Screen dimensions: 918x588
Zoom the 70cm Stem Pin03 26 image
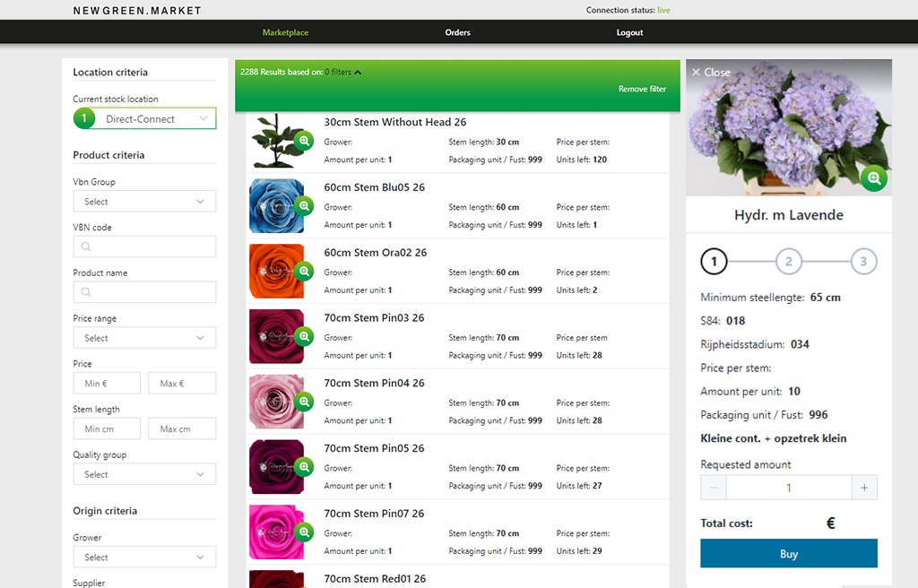pos(304,337)
